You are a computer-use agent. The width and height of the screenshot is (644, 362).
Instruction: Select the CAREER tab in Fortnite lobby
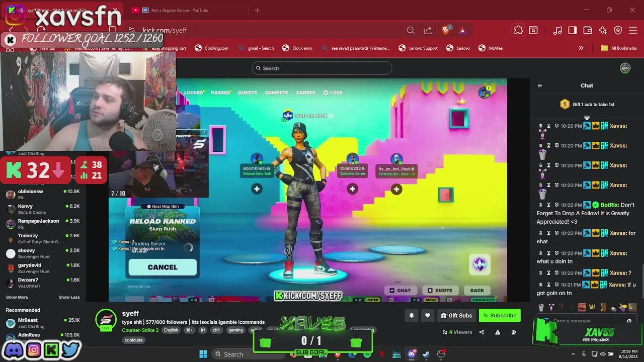click(x=306, y=93)
